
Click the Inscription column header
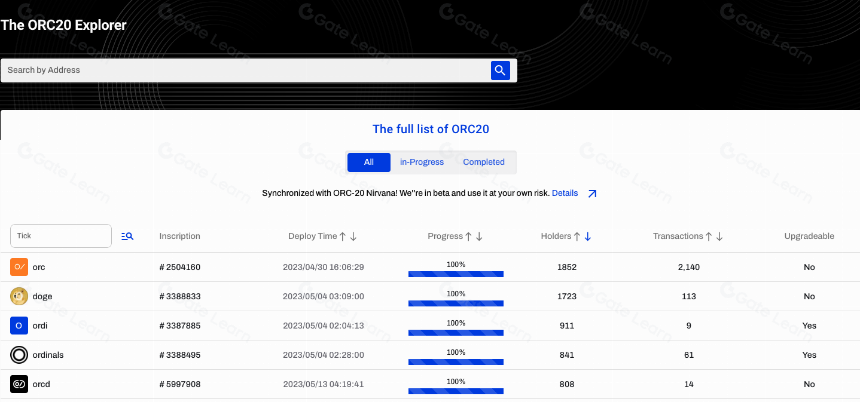tap(180, 236)
